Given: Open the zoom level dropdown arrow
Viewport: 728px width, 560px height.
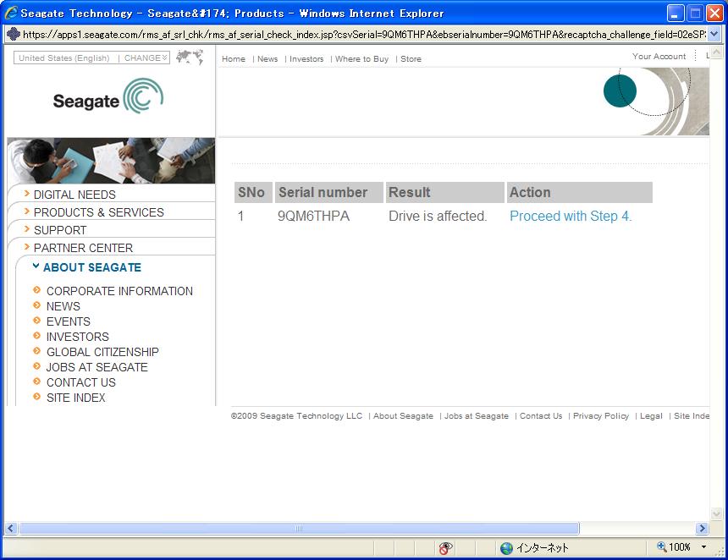Looking at the screenshot, I should [x=703, y=547].
